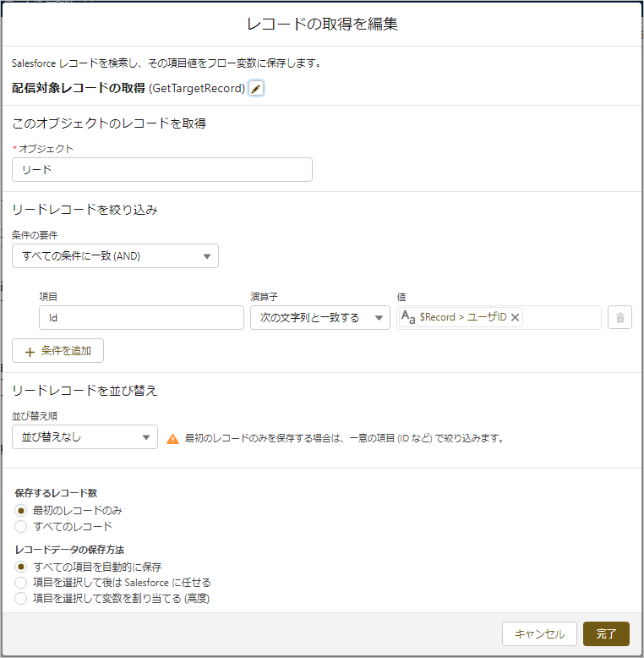This screenshot has width=644, height=658.
Task: Select 最初のレコードのみ radio button
Action: coord(20,511)
